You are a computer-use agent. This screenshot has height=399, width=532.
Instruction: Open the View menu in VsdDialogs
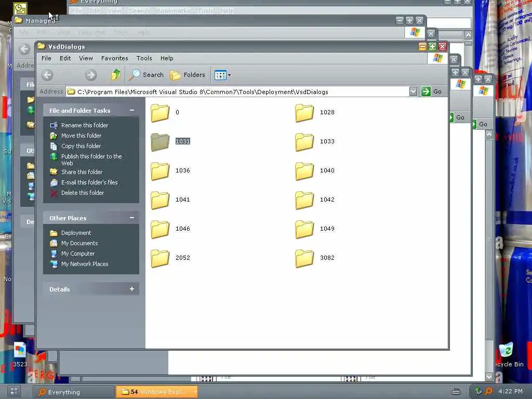point(86,58)
